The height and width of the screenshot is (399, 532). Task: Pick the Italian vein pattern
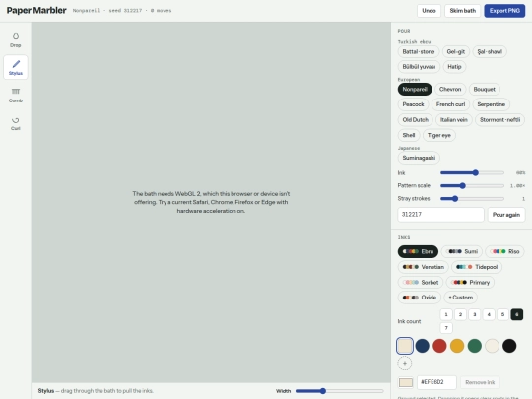(x=454, y=120)
